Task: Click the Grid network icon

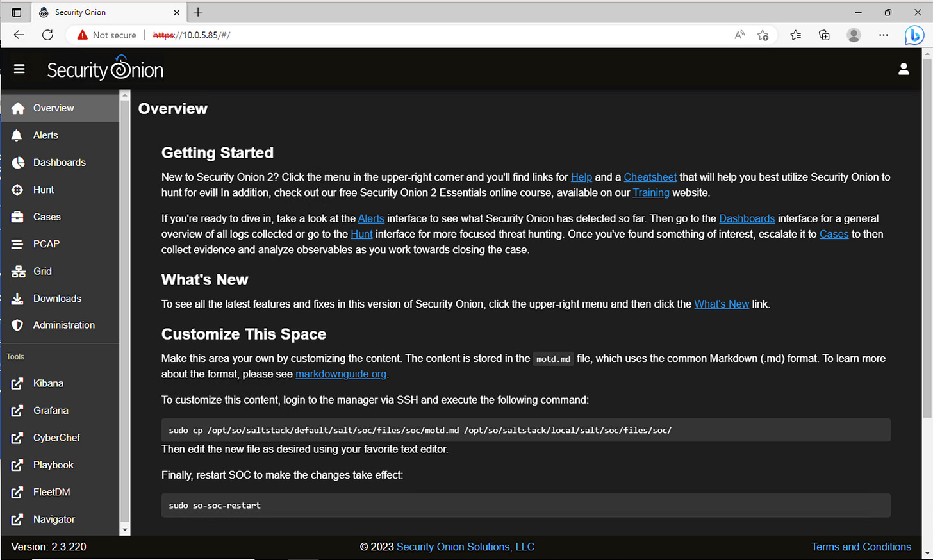Action: (x=18, y=272)
